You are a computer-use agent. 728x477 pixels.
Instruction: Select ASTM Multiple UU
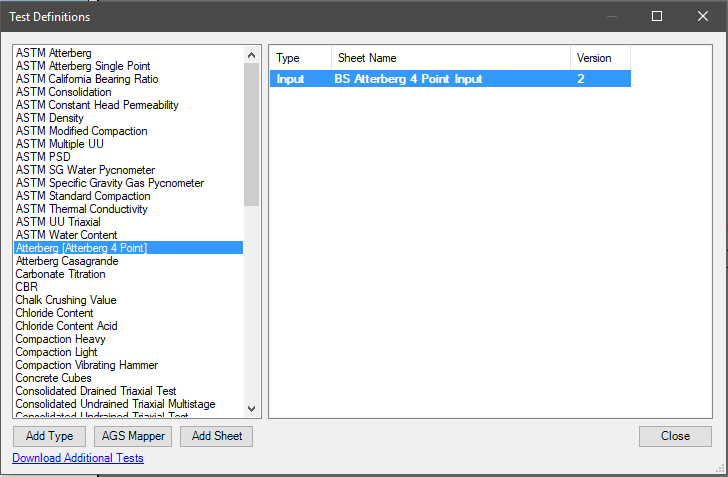[128, 144]
